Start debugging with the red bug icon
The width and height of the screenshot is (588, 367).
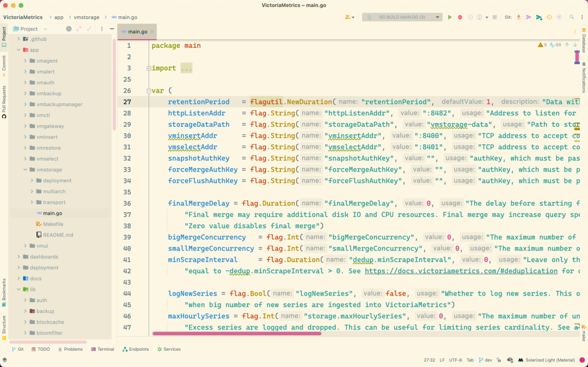click(460, 17)
